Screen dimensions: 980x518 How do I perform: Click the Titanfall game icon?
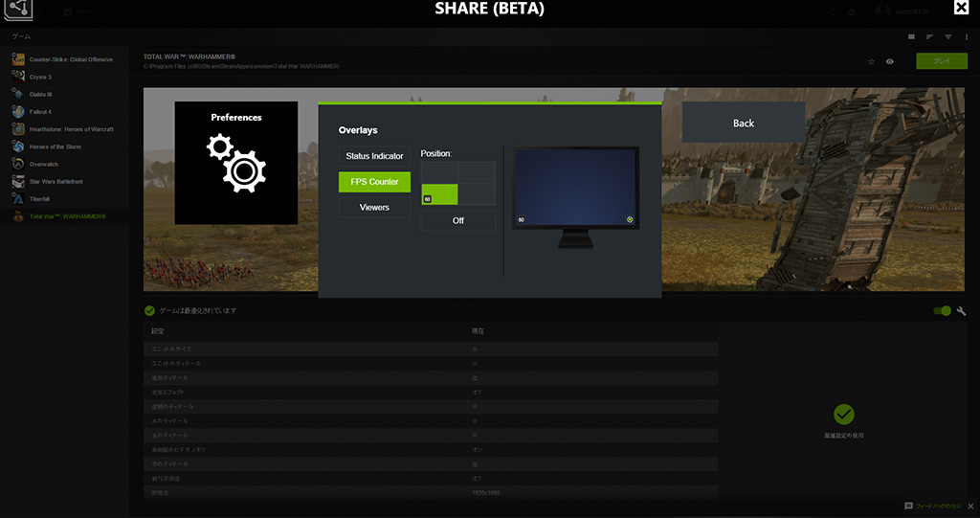(x=18, y=199)
